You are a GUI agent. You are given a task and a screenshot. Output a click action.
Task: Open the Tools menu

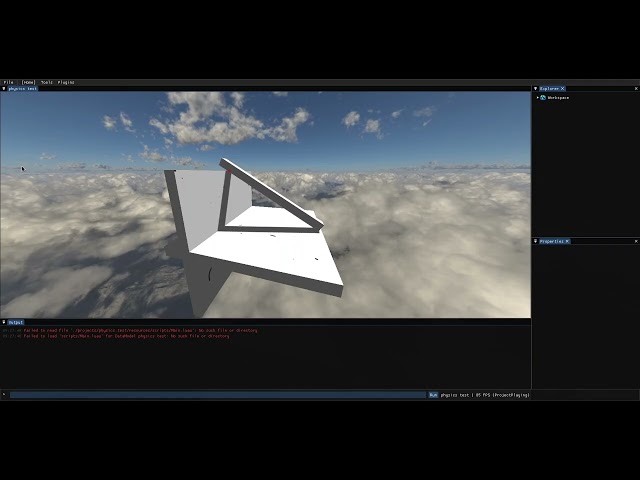(47, 82)
